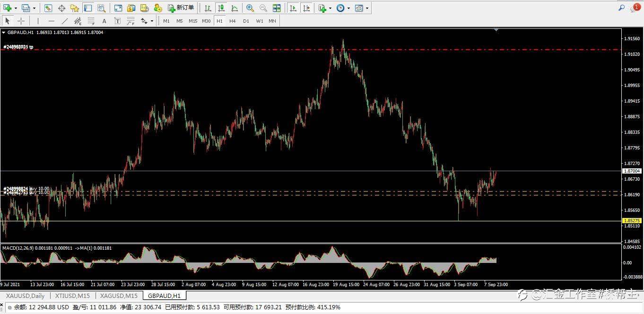This screenshot has width=644, height=314.
Task: Switch timeframe to M5
Action: tap(180, 21)
